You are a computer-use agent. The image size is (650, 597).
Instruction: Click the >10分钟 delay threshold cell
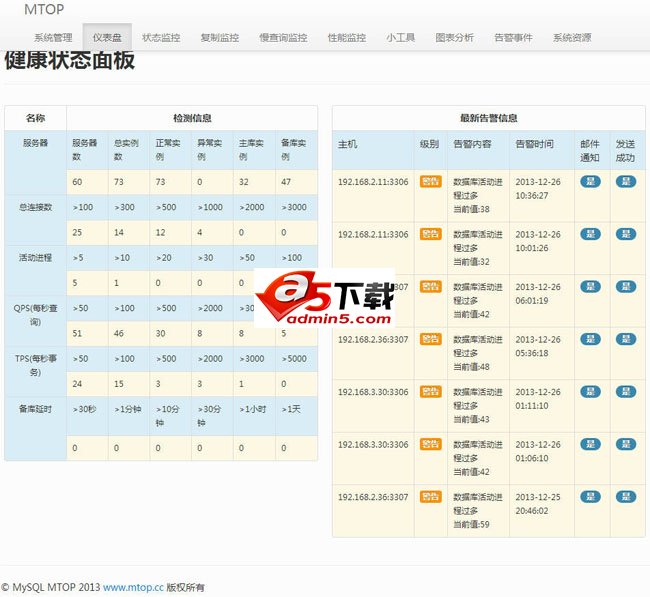(168, 416)
